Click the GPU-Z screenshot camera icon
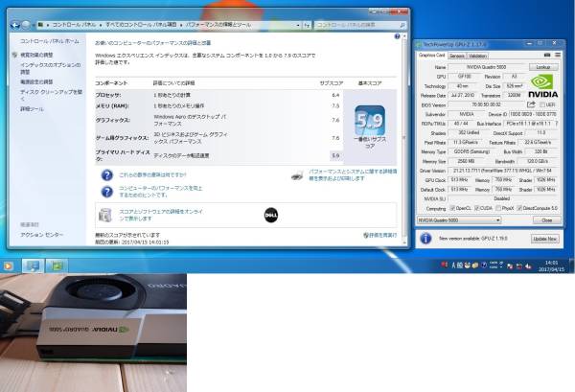 tap(547, 55)
